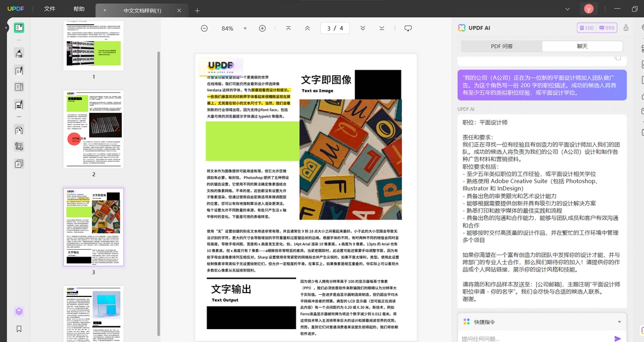644x342 pixels.
Task: Select the 中文文档样例(1) document tab
Action: 142,11
